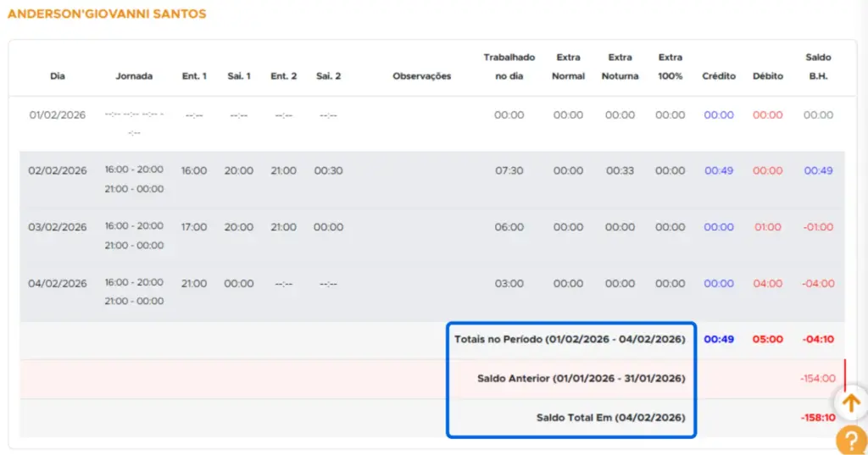Click the 00:33 Extra Noturna value

click(x=620, y=170)
